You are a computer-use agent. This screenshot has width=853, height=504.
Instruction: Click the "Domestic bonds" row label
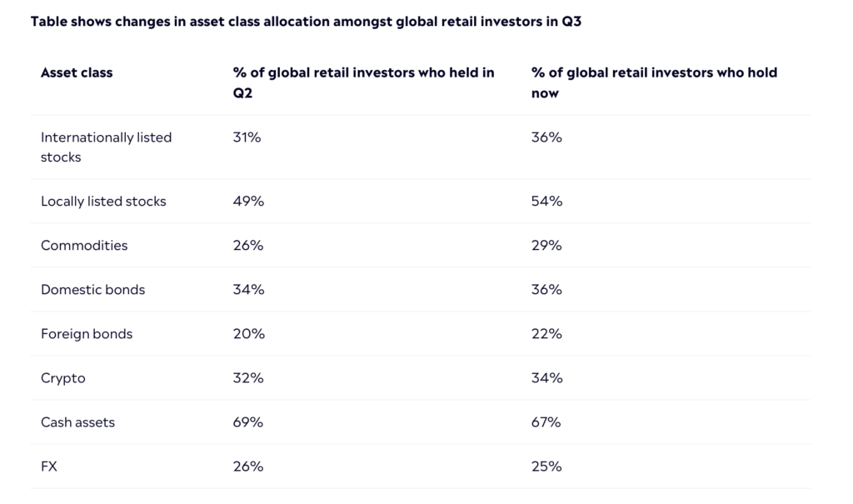pos(92,289)
